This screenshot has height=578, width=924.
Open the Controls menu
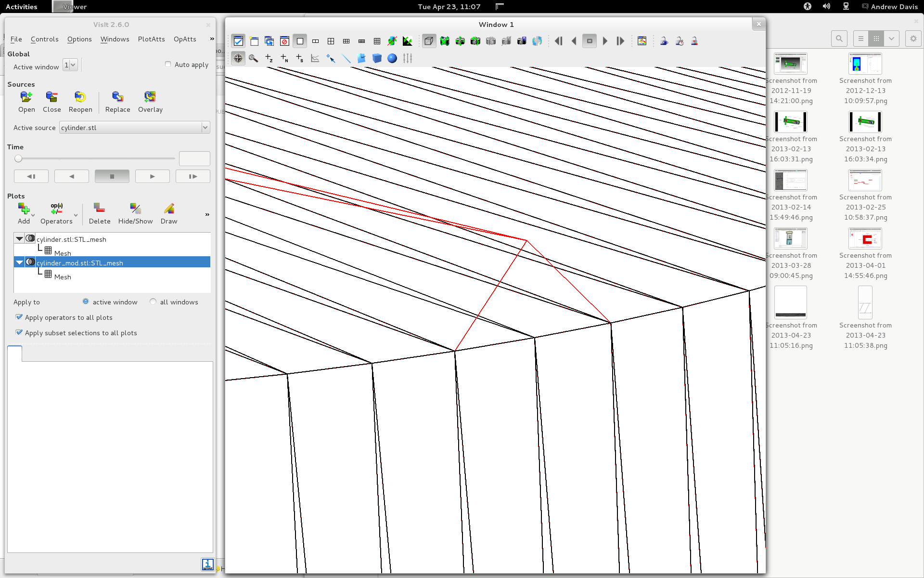pyautogui.click(x=45, y=39)
